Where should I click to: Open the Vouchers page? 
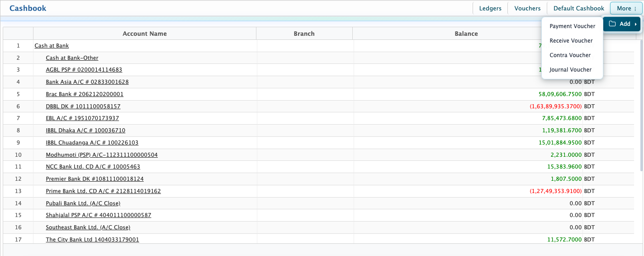pyautogui.click(x=527, y=8)
